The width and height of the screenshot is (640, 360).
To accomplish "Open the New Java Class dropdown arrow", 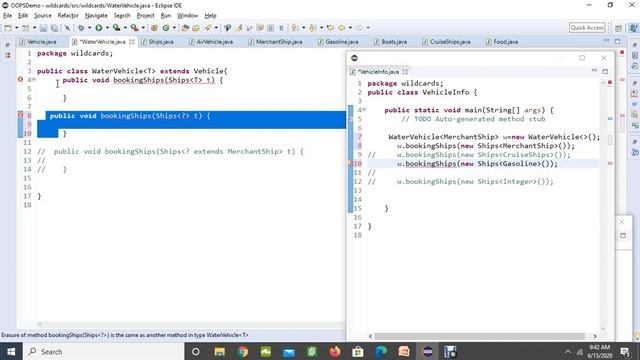I will [x=174, y=28].
